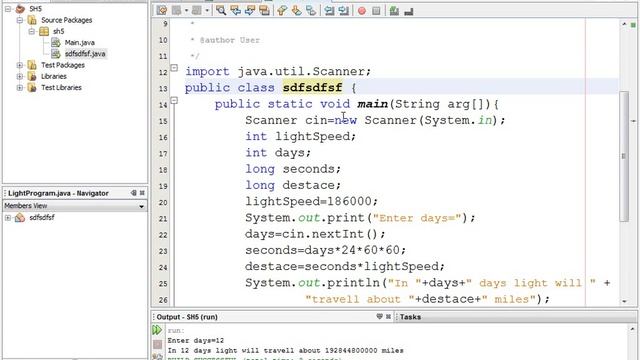The width and height of the screenshot is (640, 360).
Task: Collapse the import fold at line 12
Action: coord(174,68)
